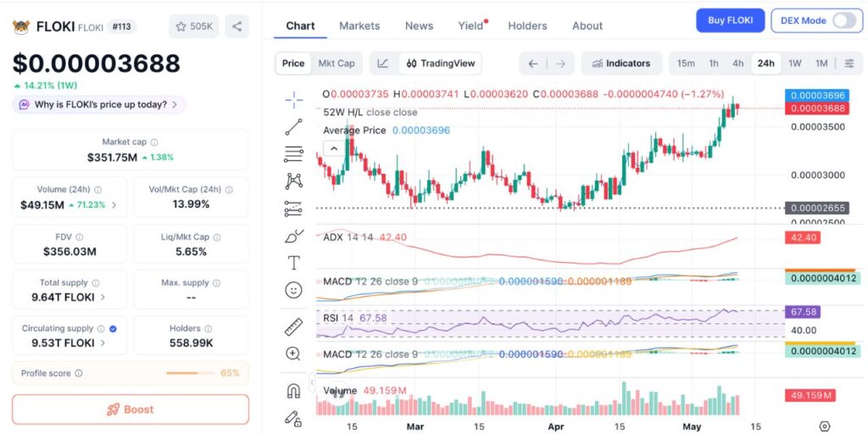Click the #113 rank badge
868x446 pixels.
[121, 26]
